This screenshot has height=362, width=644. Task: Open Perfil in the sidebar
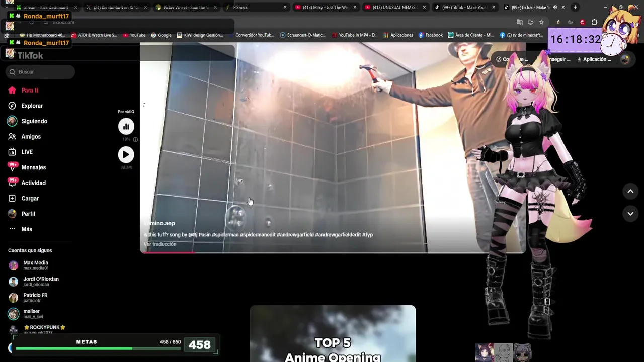pyautogui.click(x=28, y=214)
